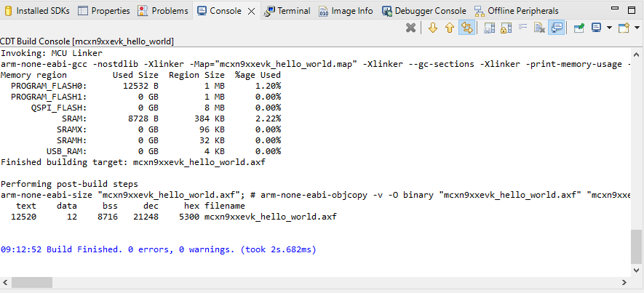Toggle the Pin Console button
Screen dimensions: 644x293
coord(579,28)
